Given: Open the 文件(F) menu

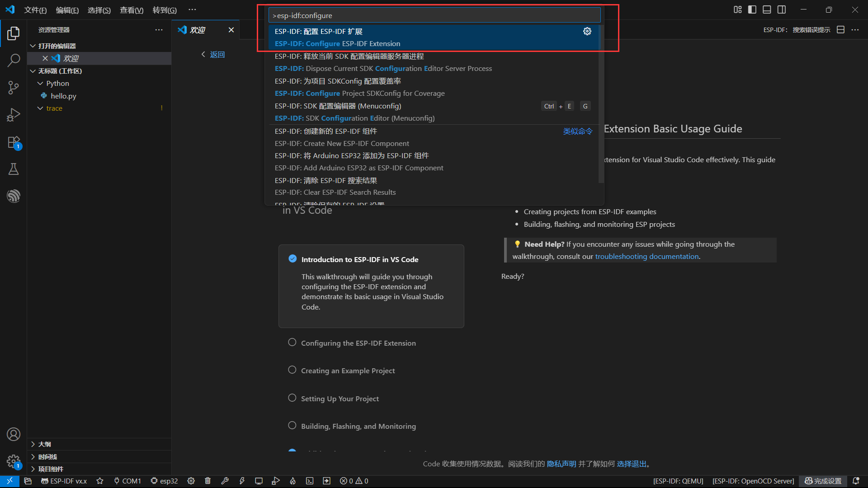Looking at the screenshot, I should (35, 10).
